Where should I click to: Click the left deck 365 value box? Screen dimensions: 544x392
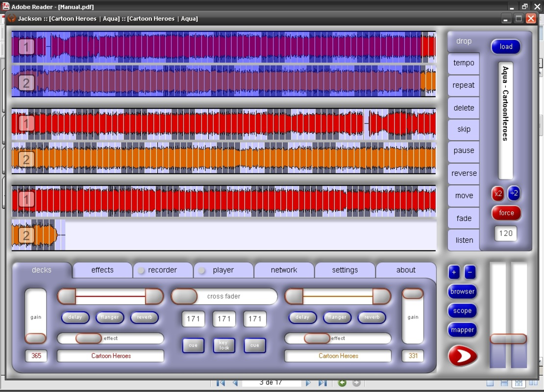[36, 356]
